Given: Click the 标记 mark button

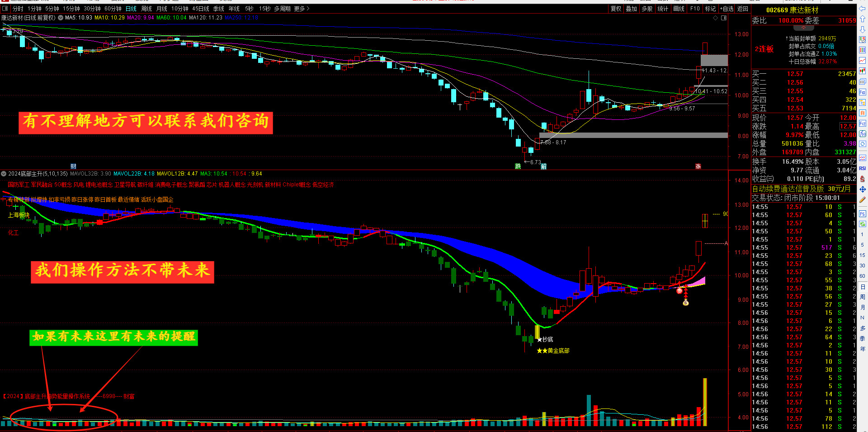Looking at the screenshot, I should (710, 9).
